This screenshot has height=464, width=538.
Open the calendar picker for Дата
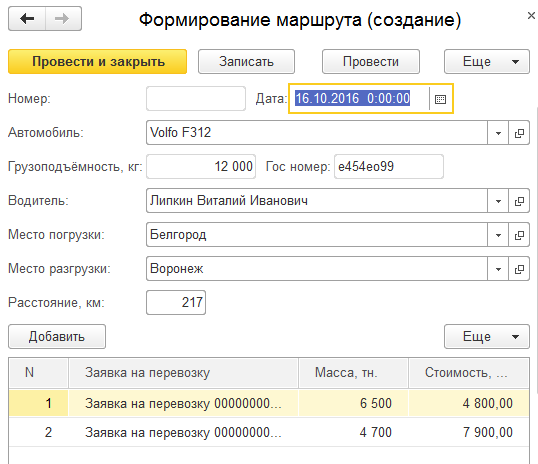point(441,99)
